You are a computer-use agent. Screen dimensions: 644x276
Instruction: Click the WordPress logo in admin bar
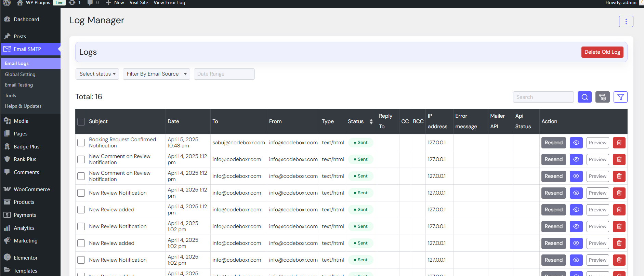pyautogui.click(x=7, y=3)
